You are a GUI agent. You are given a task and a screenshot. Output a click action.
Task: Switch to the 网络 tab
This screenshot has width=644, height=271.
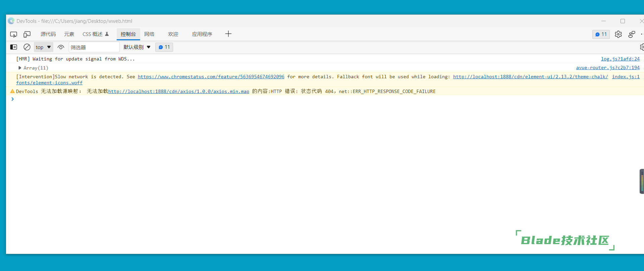(149, 34)
